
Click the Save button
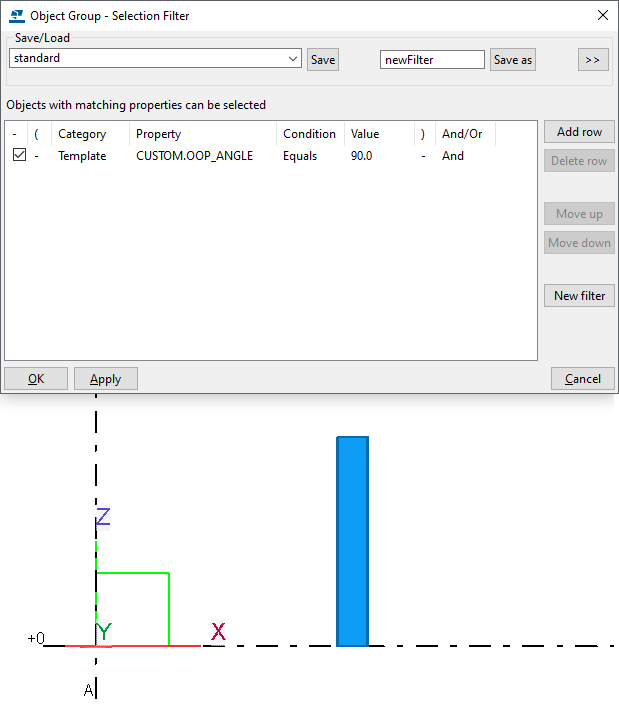tap(323, 60)
